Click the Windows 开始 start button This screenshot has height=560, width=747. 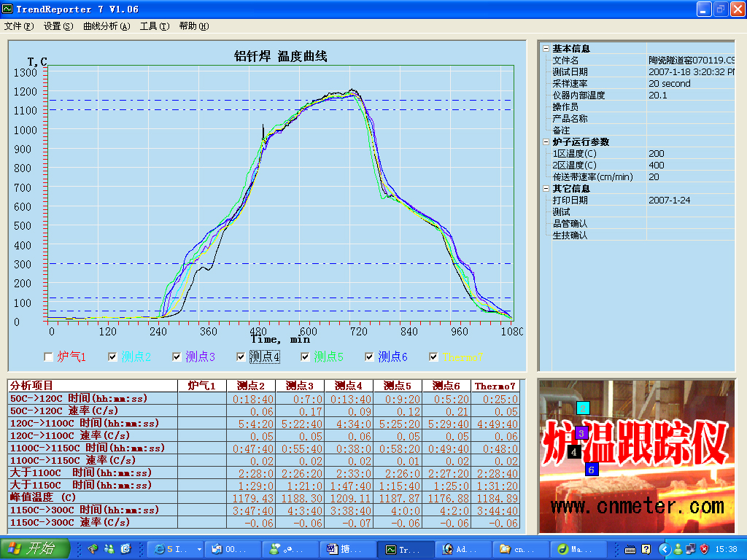click(x=35, y=549)
